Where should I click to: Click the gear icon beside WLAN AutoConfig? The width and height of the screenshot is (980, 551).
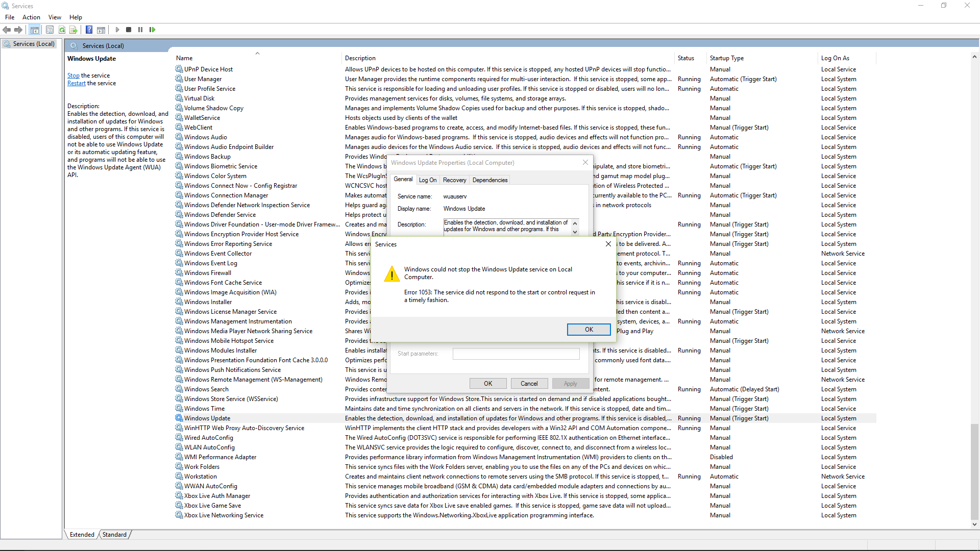179,447
